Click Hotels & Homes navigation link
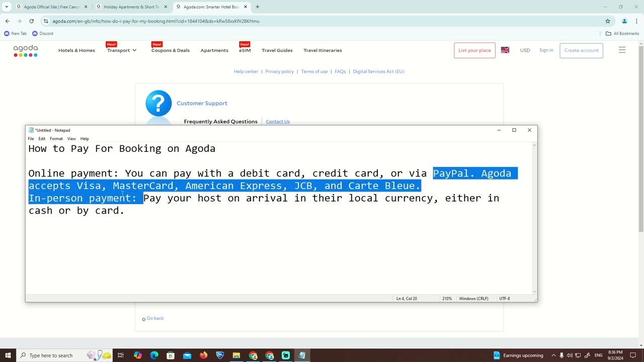644x362 pixels. [x=76, y=50]
